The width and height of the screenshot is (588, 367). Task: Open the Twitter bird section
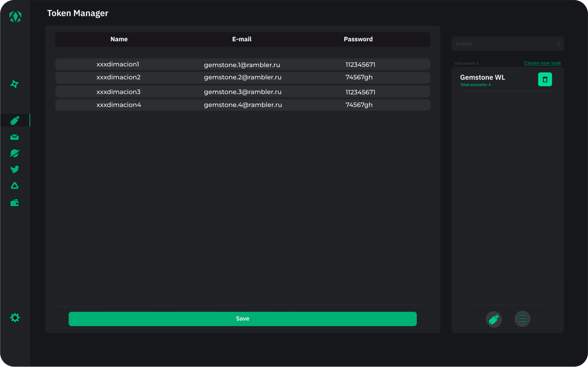tap(15, 169)
